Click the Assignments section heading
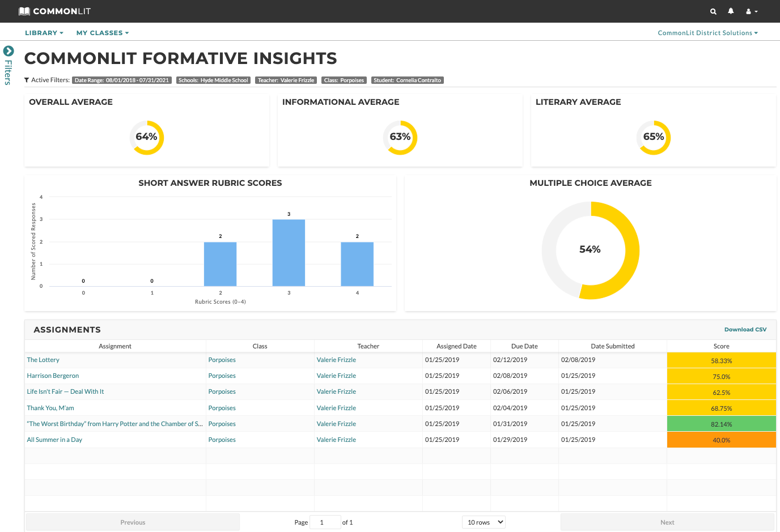780x532 pixels. [67, 330]
